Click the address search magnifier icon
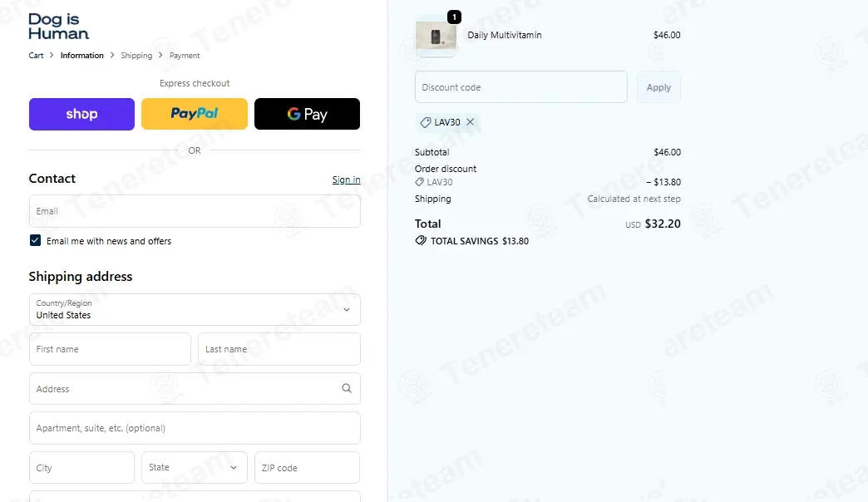 (x=347, y=388)
